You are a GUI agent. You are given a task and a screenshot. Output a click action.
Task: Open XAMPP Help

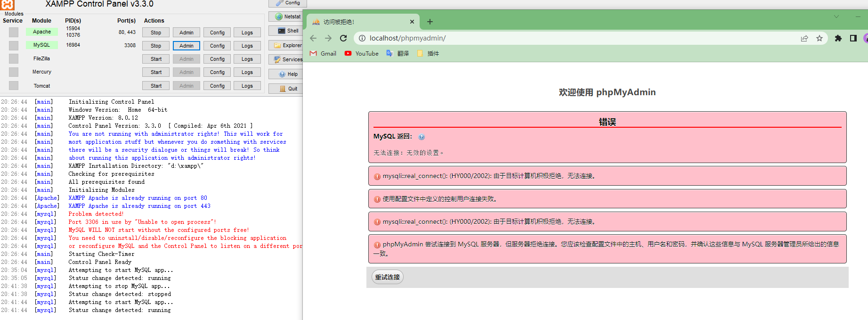285,74
